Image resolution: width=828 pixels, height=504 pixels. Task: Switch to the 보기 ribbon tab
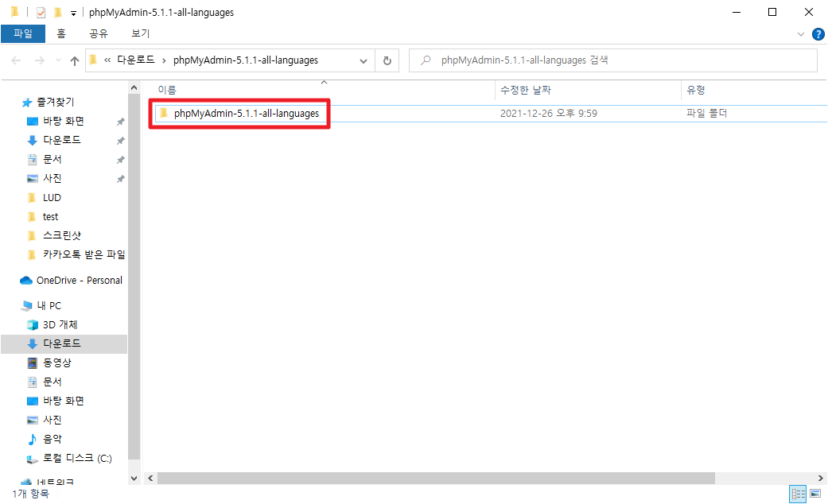pos(141,33)
